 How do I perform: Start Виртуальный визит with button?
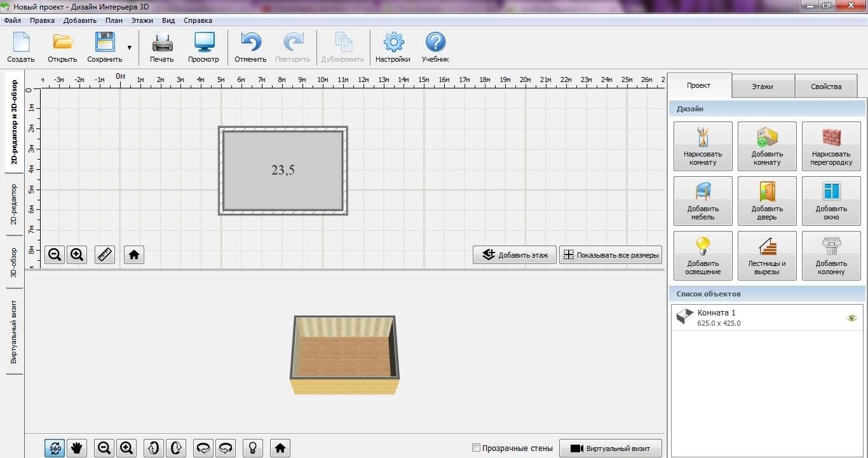611,448
